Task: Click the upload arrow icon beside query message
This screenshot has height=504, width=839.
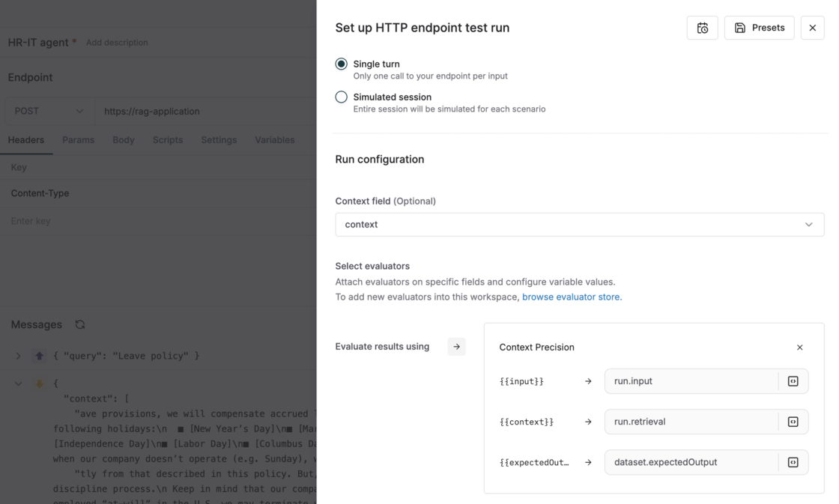Action: [40, 356]
